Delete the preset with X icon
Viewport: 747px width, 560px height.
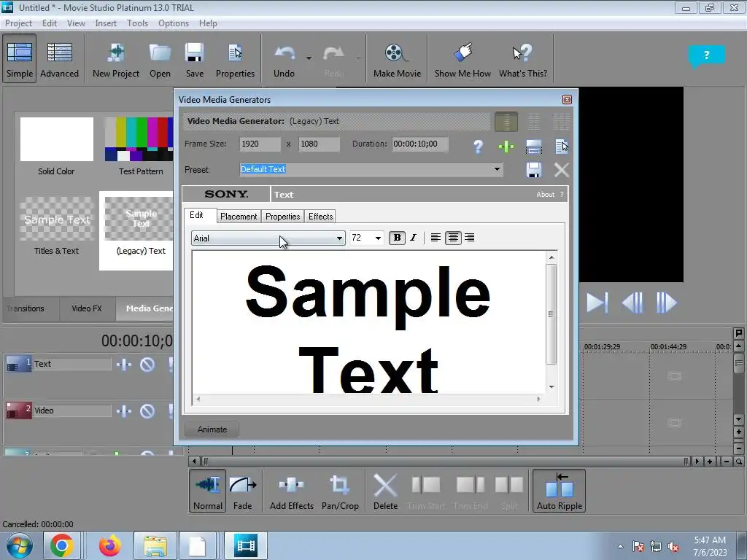[562, 170]
